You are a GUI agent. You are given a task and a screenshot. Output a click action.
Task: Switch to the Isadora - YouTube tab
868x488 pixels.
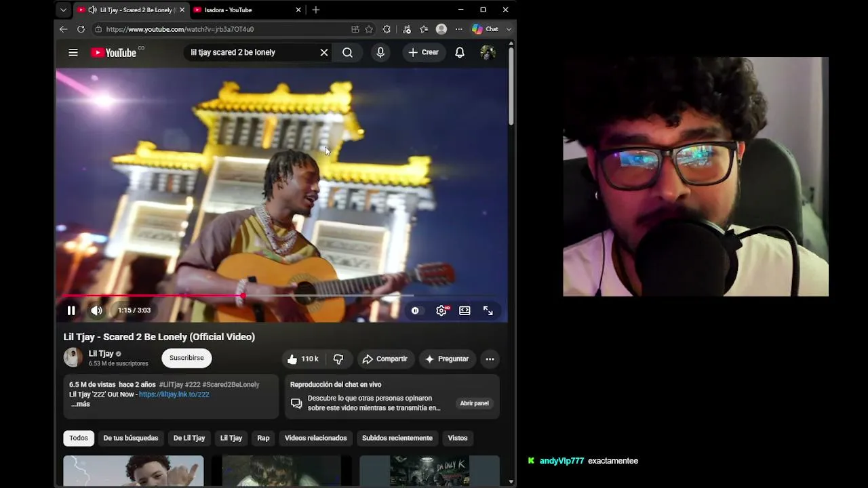point(228,10)
